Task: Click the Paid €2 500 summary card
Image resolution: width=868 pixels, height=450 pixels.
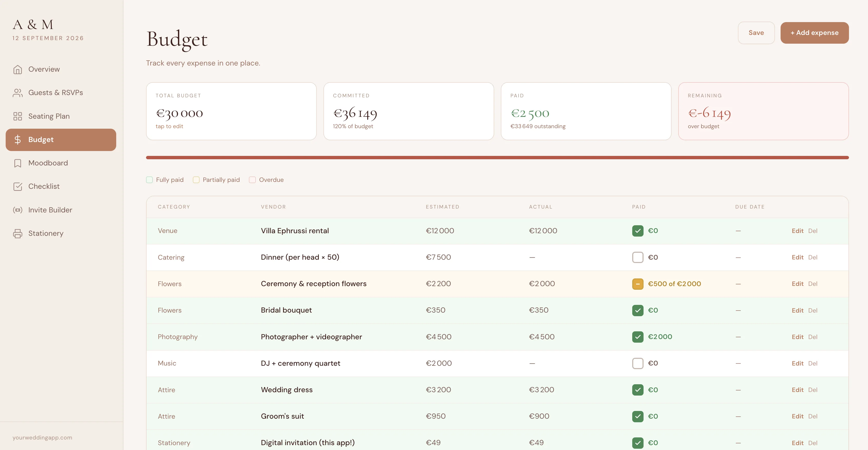Action: pyautogui.click(x=586, y=111)
